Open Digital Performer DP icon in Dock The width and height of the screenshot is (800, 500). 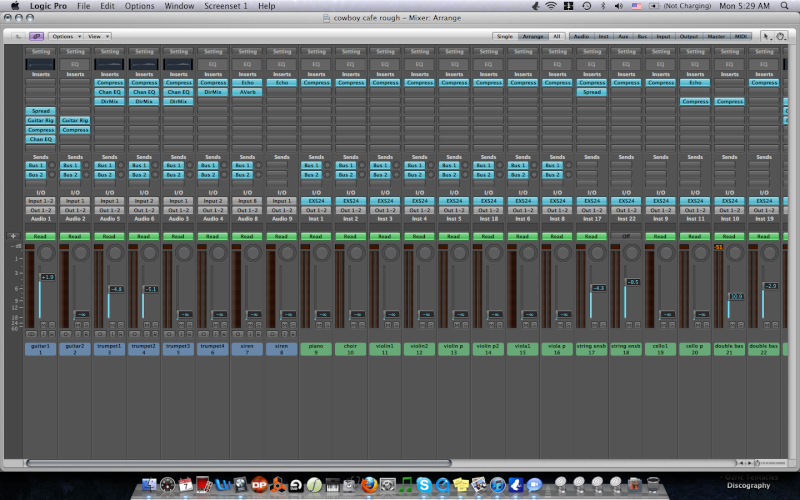click(259, 484)
